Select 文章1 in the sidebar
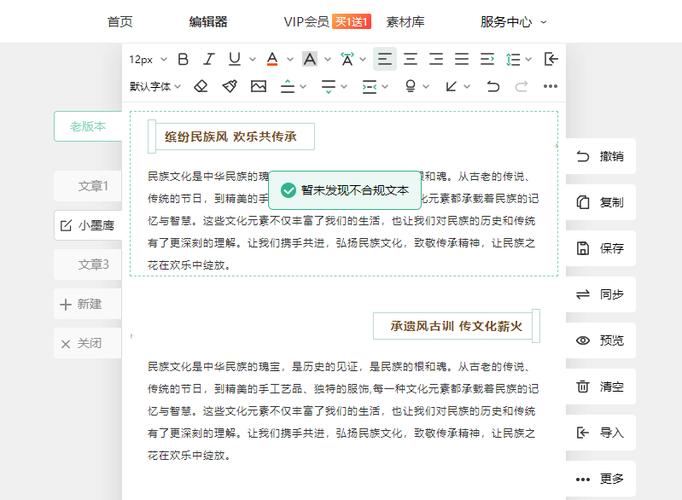The image size is (682, 500). [88, 186]
